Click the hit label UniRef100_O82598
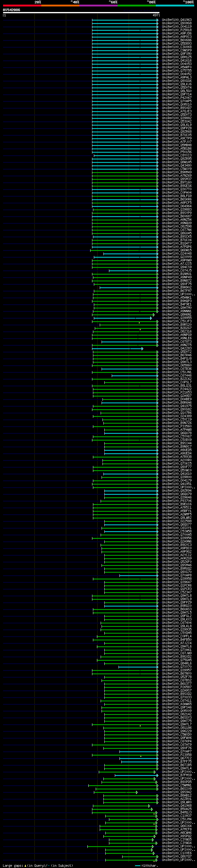 click(x=177, y=227)
